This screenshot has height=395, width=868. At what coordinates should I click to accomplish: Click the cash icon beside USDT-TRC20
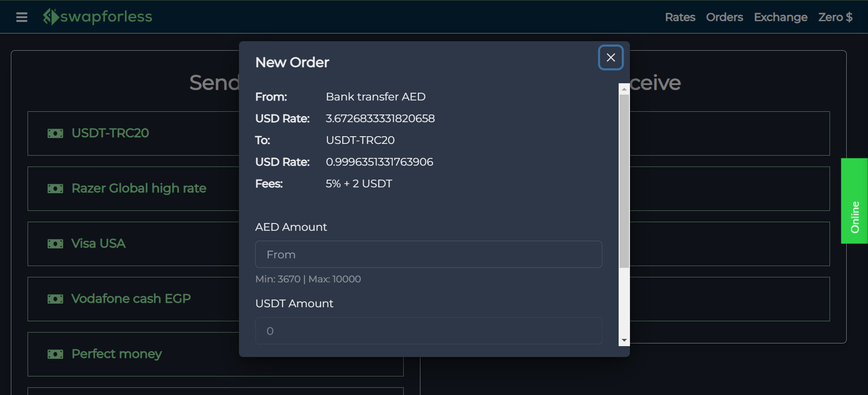click(x=55, y=133)
